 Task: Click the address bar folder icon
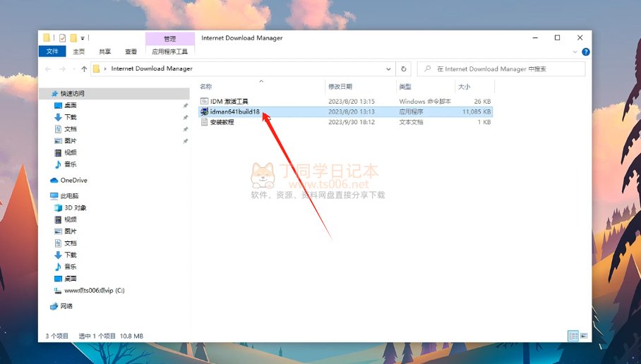tap(96, 68)
